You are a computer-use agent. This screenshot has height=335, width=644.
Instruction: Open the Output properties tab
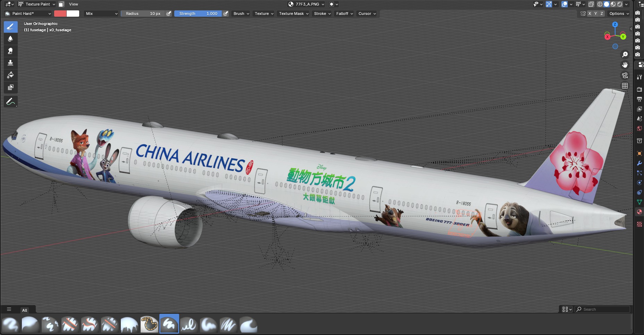pyautogui.click(x=639, y=99)
